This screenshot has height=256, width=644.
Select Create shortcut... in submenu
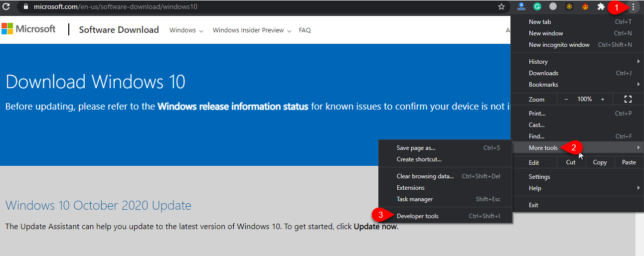pos(446,159)
